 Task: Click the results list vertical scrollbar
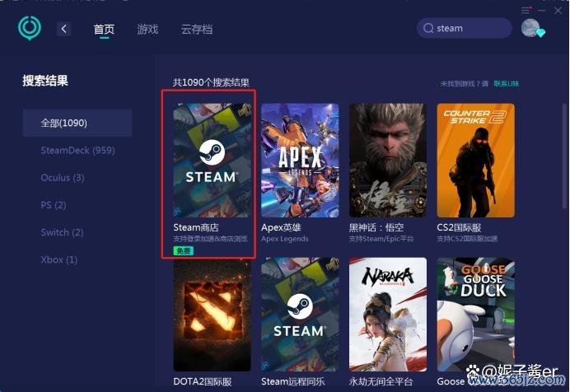point(566,156)
